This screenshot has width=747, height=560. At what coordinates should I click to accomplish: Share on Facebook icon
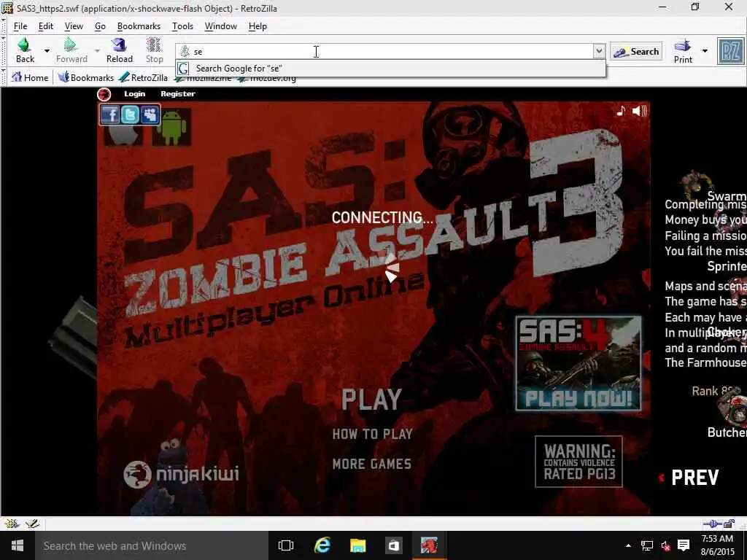[x=109, y=114]
